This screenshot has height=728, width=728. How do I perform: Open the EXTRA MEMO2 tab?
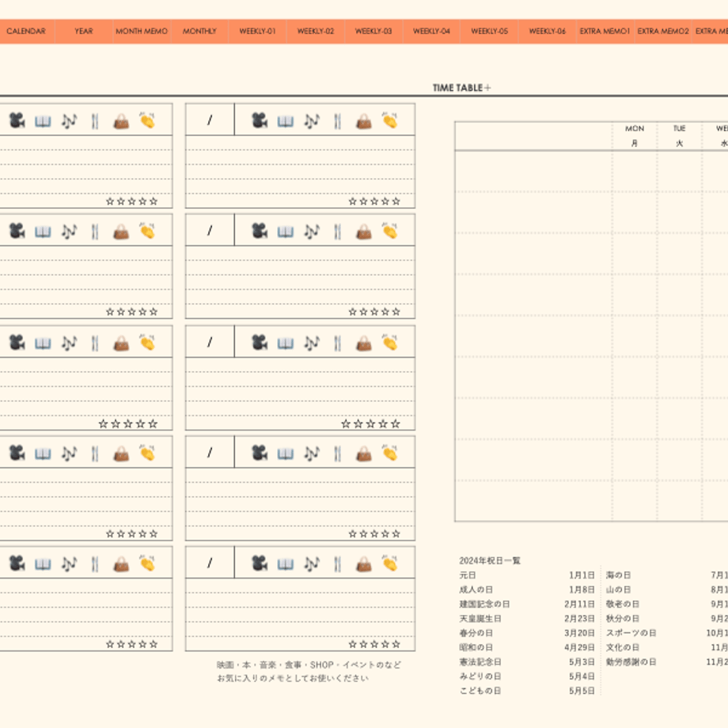coord(663,31)
